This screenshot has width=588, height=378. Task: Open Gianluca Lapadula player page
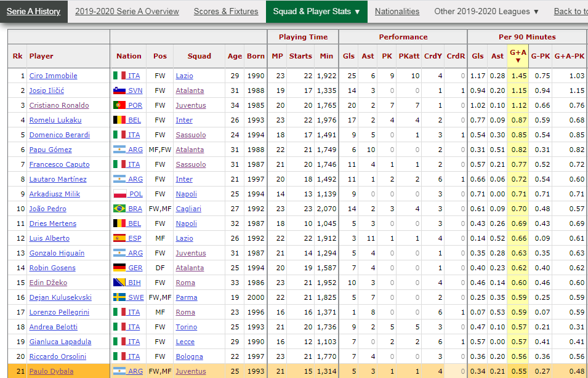coord(60,342)
